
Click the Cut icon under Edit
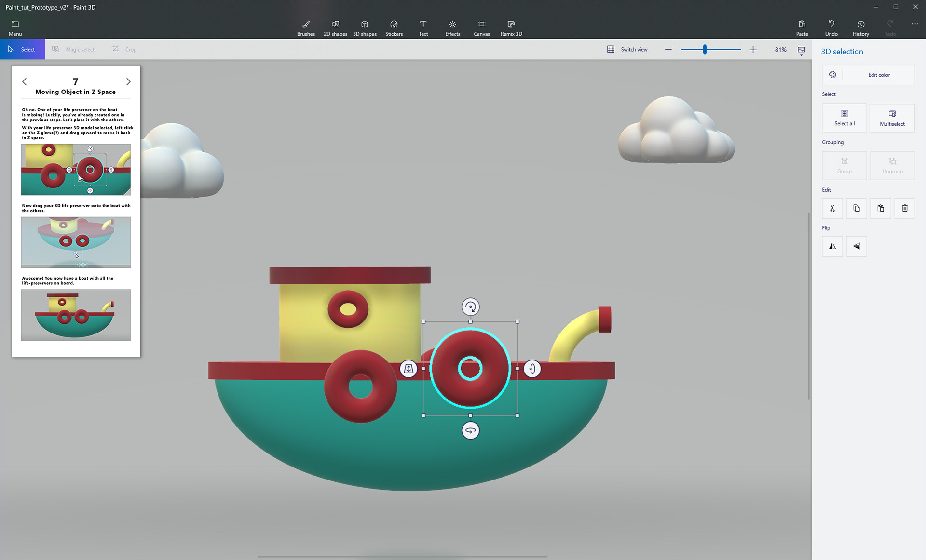pos(832,208)
